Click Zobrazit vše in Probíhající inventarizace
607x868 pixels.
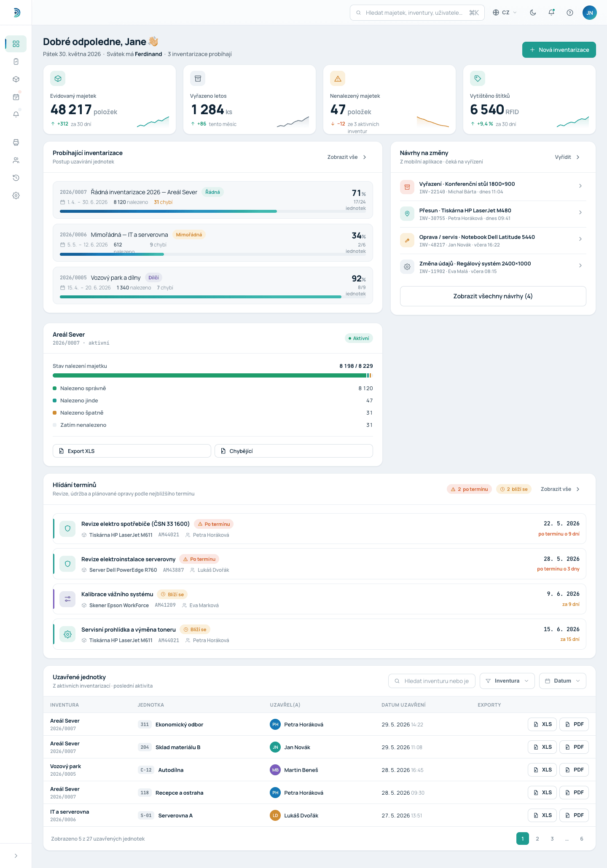coord(347,157)
